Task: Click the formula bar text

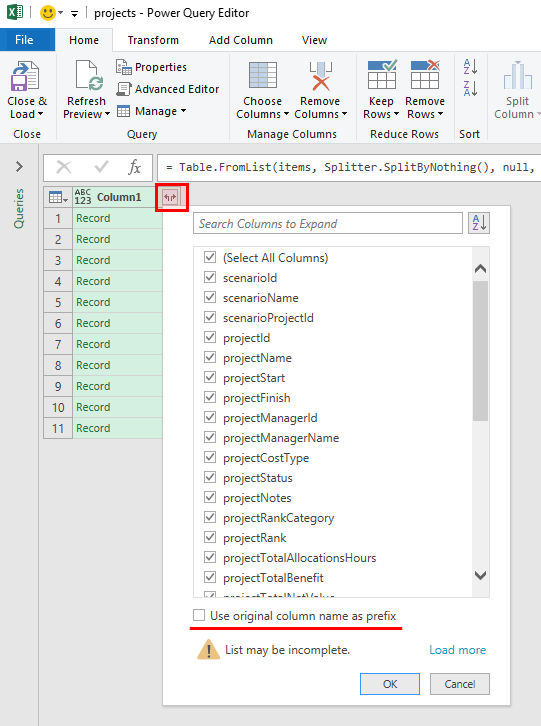Action: pos(349,167)
